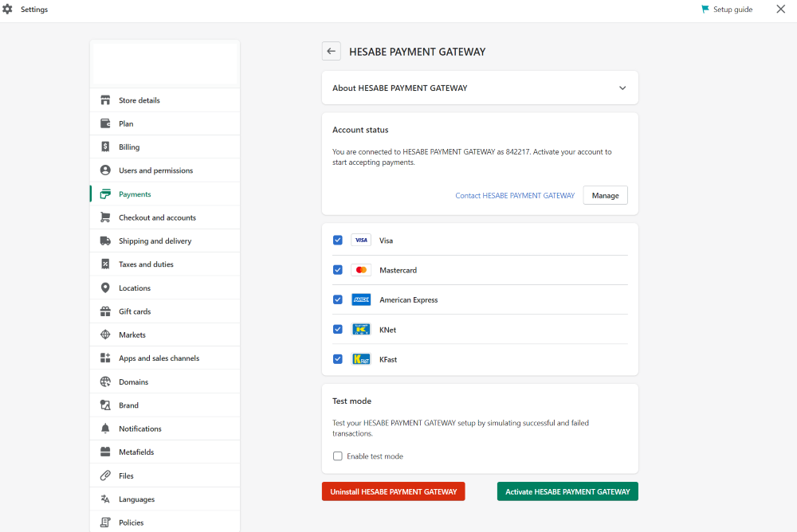Collapse the About HESABE PAYMENT GATEWAY section
The height and width of the screenshot is (532, 797).
tap(622, 88)
